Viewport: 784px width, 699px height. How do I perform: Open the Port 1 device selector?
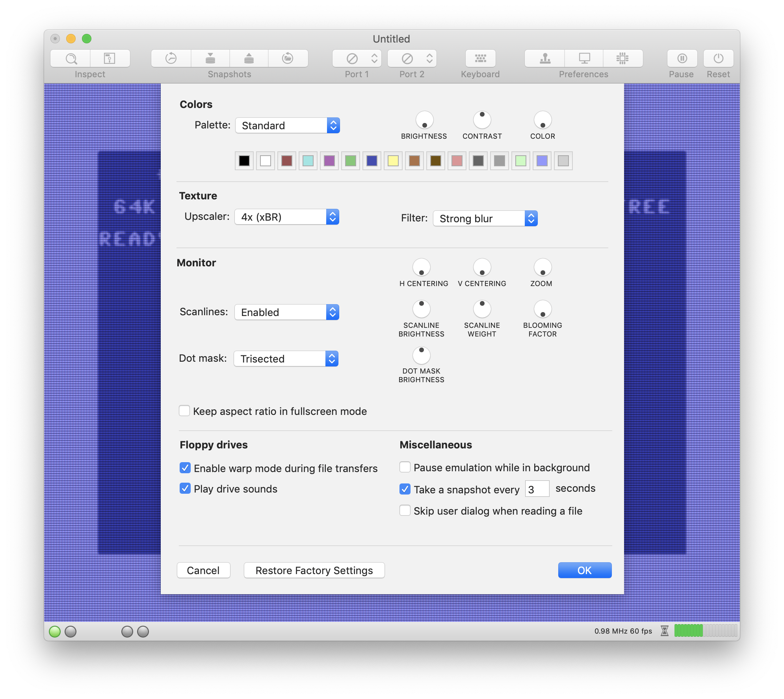point(357,59)
